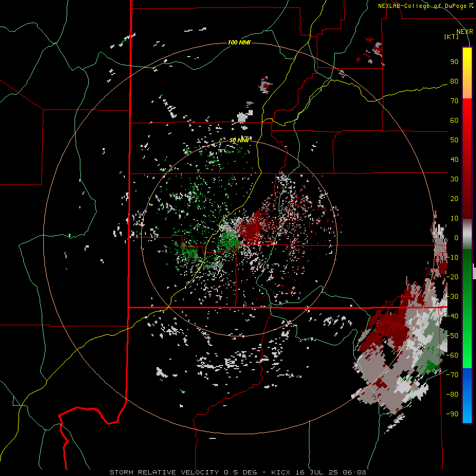Click the '100 NMI' range ring label
476x476 pixels.
click(x=239, y=42)
